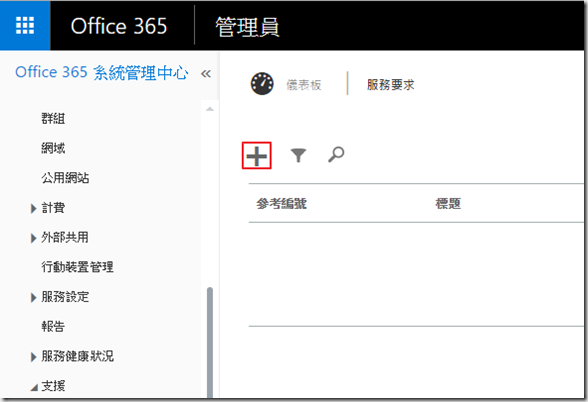The height and width of the screenshot is (402, 588).
Task: Open the 服務健康狀況 navigation item
Action: [77, 356]
